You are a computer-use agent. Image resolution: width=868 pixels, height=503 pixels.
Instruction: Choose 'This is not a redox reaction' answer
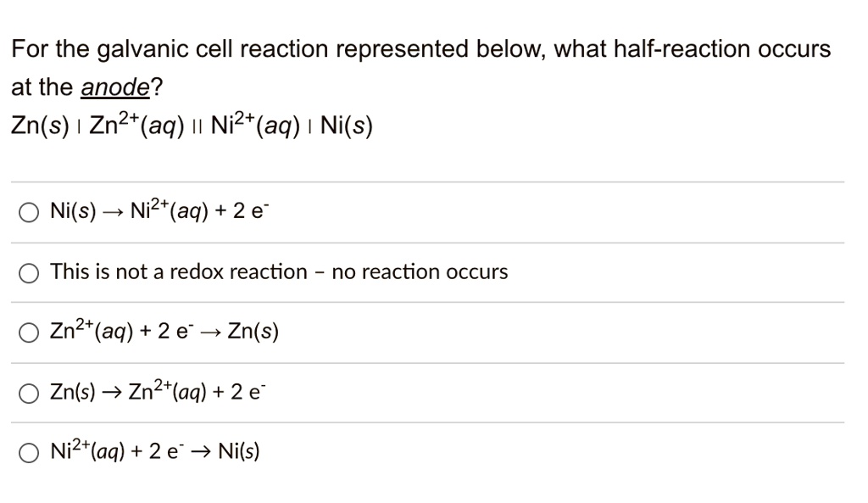(278, 271)
